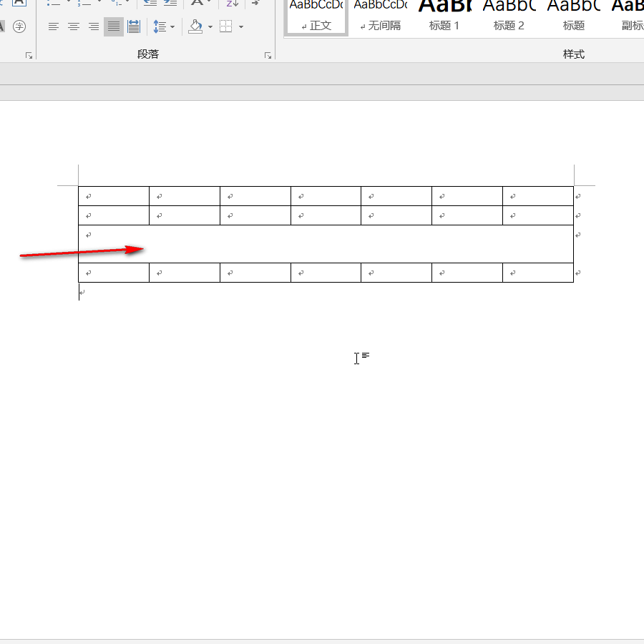The width and height of the screenshot is (644, 644).
Task: Click the first cell of the table's top row
Action: [114, 196]
